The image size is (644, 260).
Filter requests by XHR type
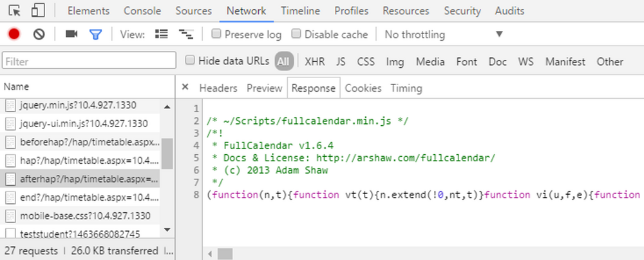[x=315, y=62]
